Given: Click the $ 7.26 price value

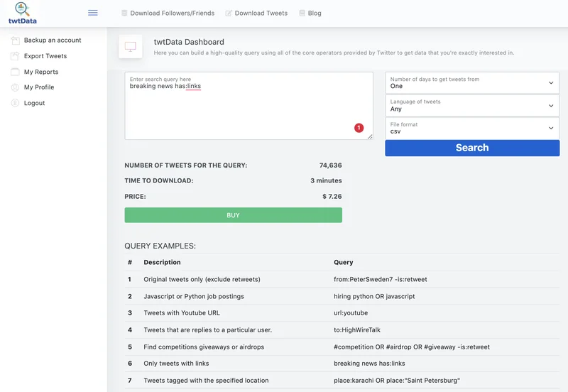Looking at the screenshot, I should [332, 197].
